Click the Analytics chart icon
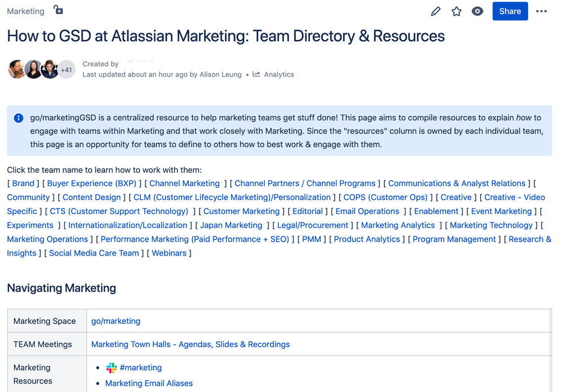This screenshot has height=392, width=563. [x=256, y=74]
